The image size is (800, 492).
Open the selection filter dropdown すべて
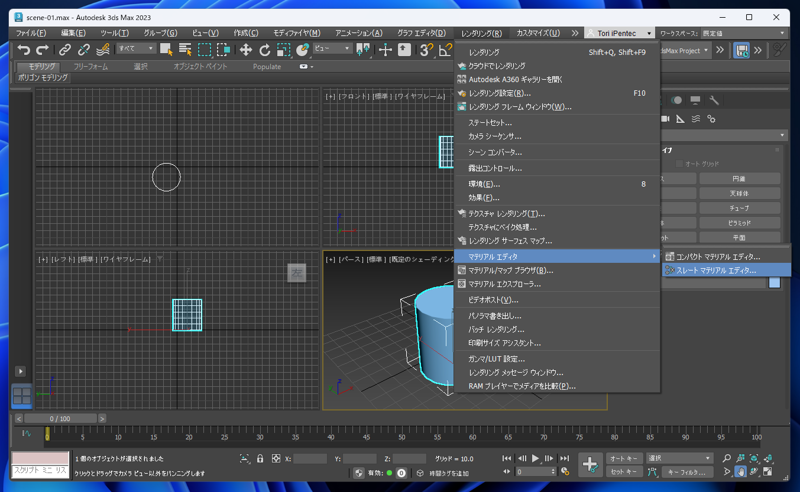tap(136, 48)
